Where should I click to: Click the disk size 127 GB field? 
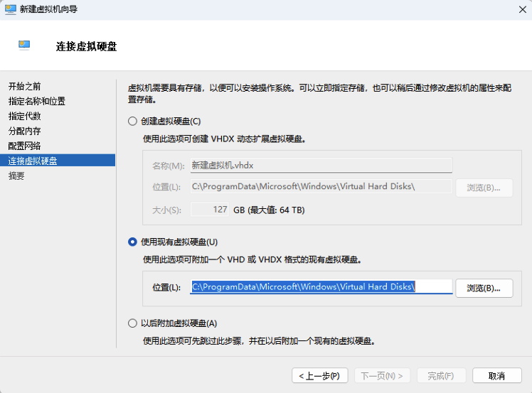[211, 210]
